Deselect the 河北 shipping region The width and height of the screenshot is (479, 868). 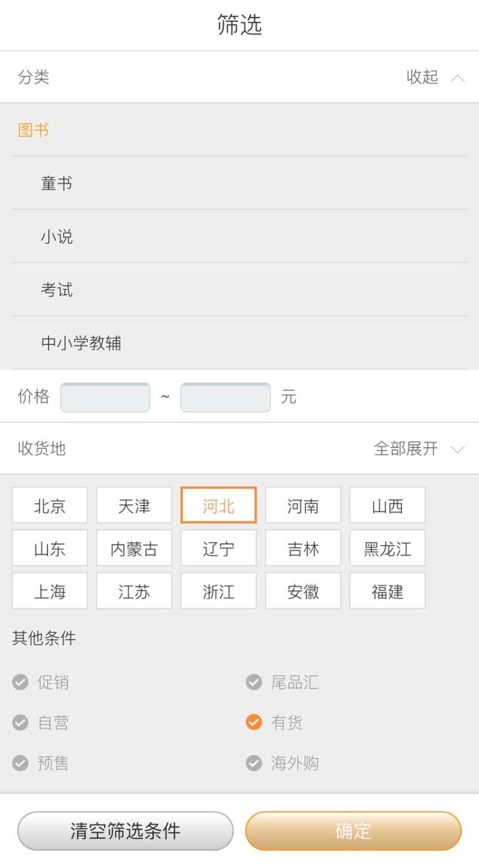(x=218, y=506)
